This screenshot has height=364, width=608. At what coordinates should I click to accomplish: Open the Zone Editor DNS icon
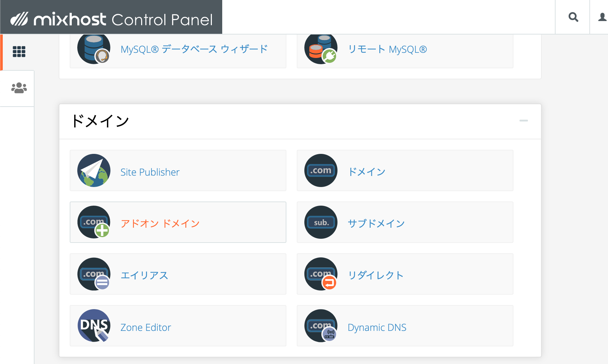[x=94, y=326]
